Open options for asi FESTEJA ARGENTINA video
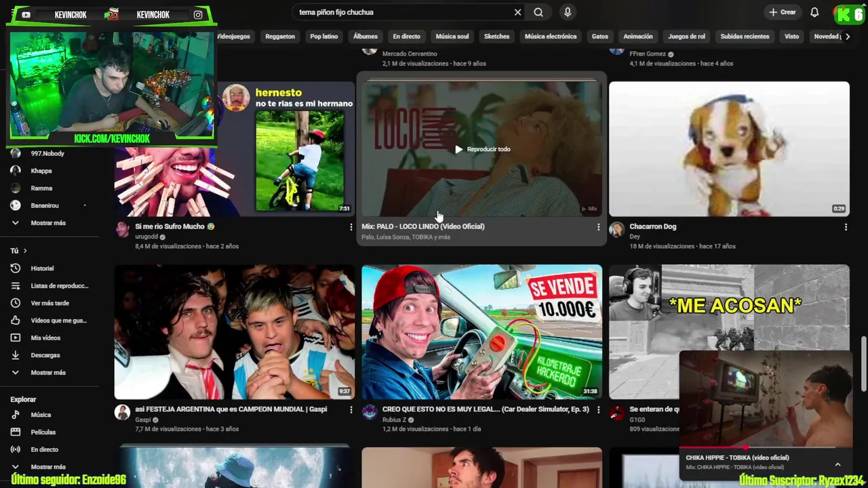868x488 pixels. [351, 410]
